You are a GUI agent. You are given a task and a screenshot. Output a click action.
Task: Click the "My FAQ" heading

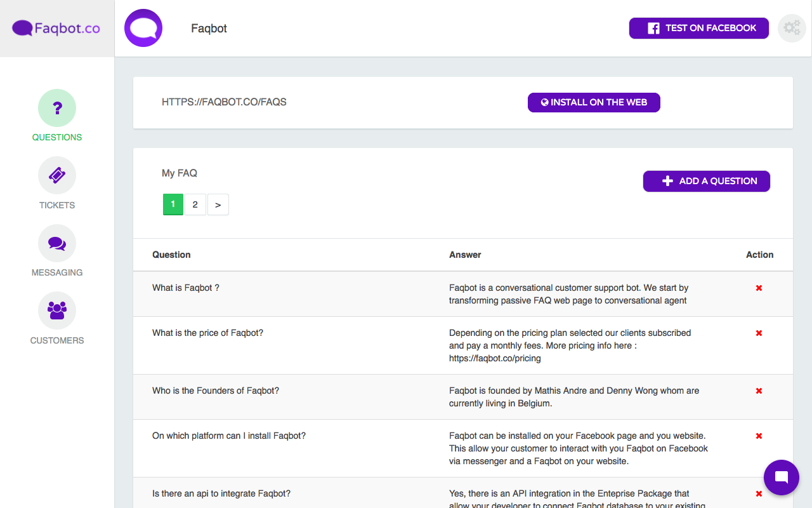(x=180, y=173)
